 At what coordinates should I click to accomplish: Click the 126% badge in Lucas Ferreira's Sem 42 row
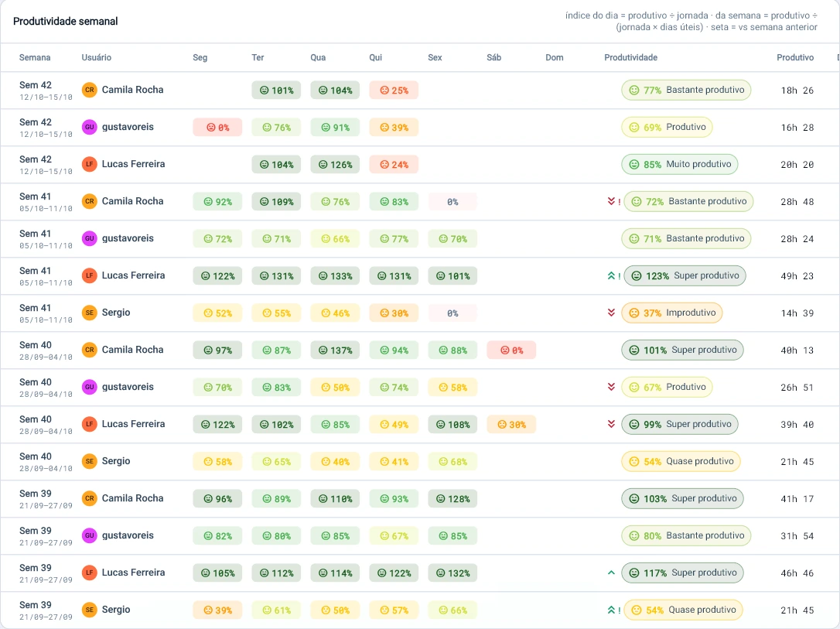pyautogui.click(x=335, y=165)
